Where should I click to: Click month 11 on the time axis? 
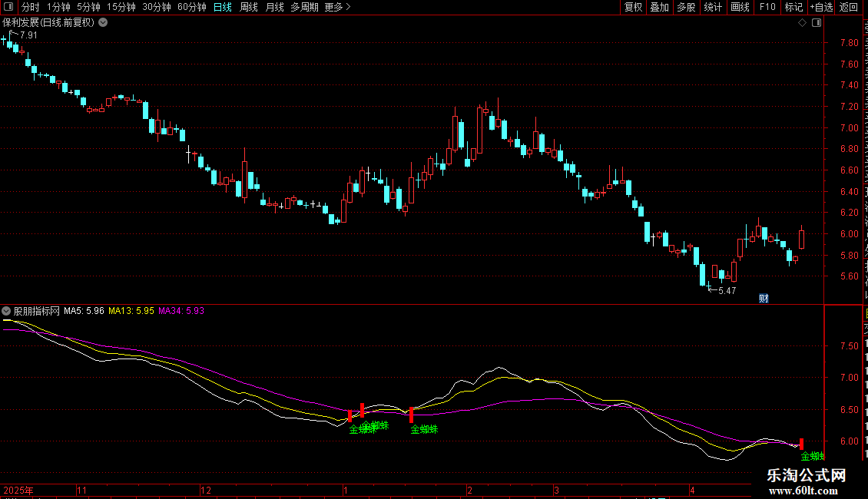[x=82, y=490]
